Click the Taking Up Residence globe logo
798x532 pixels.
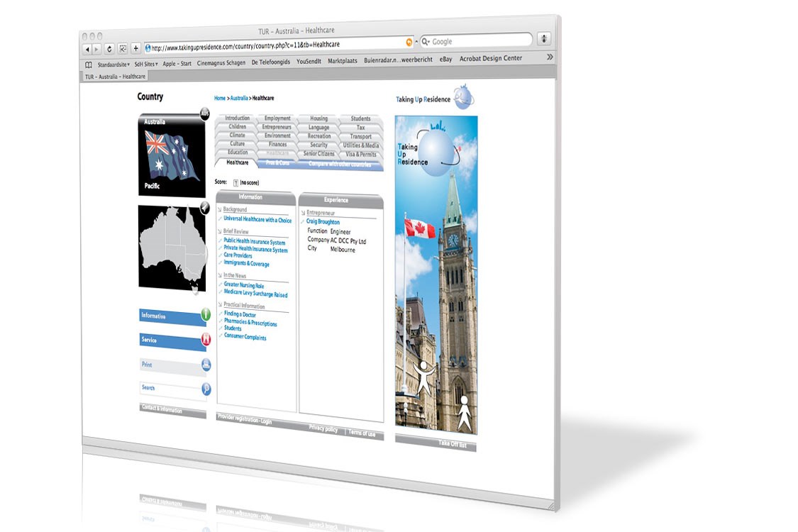(463, 96)
